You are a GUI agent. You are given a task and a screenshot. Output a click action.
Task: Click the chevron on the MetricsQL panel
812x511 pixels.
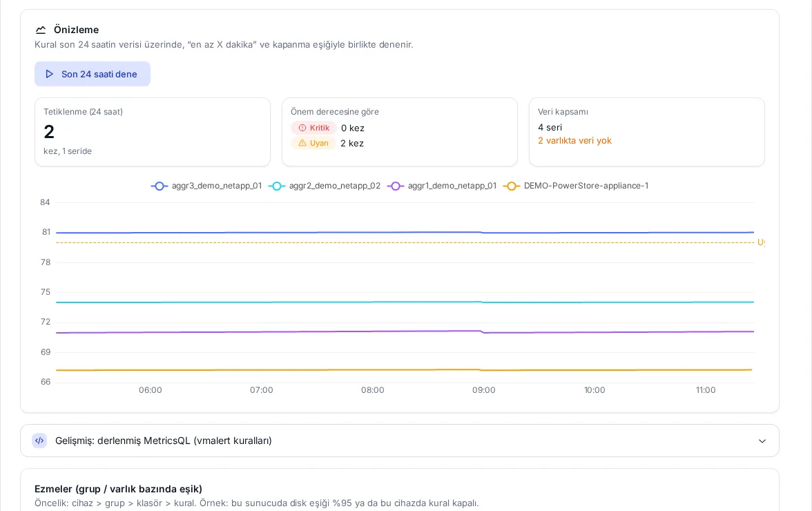(x=762, y=441)
